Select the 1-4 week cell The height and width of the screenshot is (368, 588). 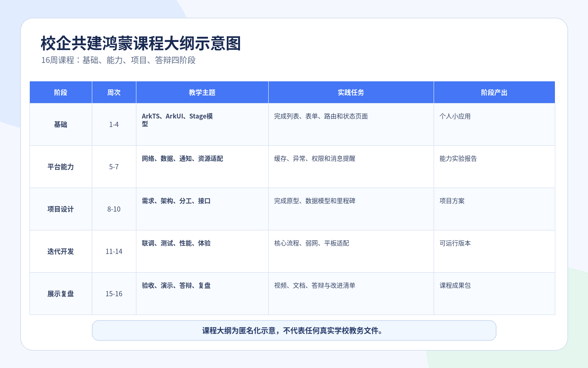coord(114,124)
